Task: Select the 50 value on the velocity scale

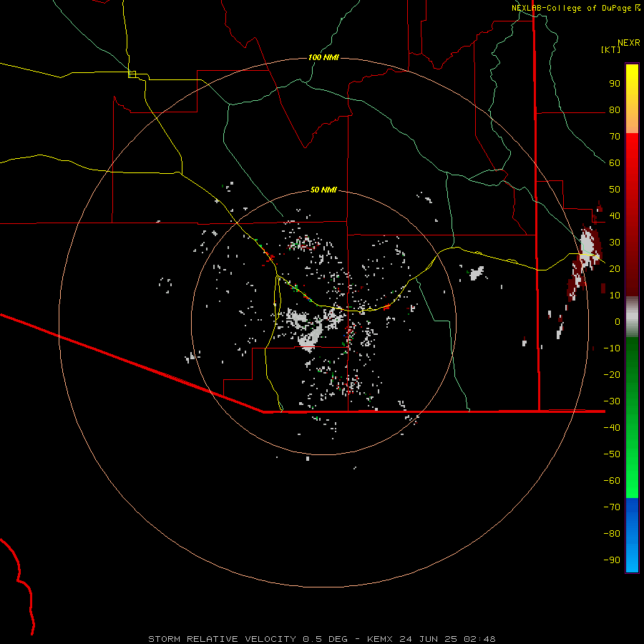Action: click(615, 190)
